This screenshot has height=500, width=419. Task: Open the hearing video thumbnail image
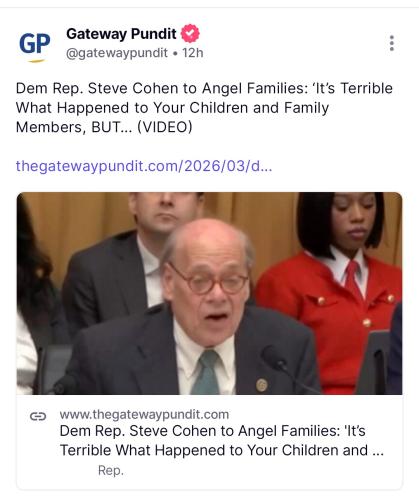pyautogui.click(x=209, y=293)
